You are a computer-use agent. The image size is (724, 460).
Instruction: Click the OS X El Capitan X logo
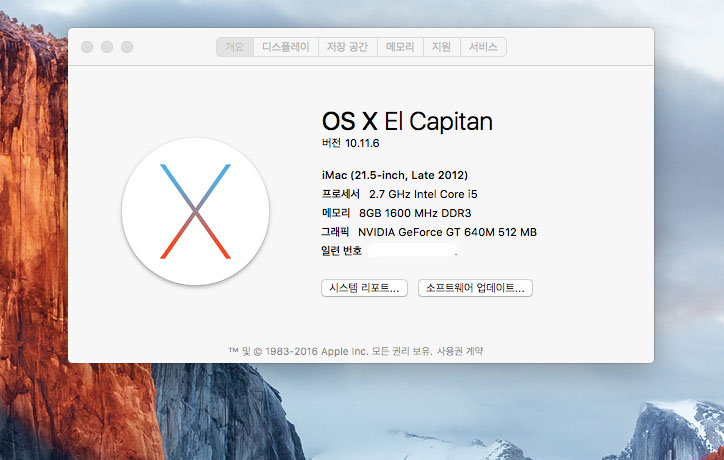tap(195, 211)
